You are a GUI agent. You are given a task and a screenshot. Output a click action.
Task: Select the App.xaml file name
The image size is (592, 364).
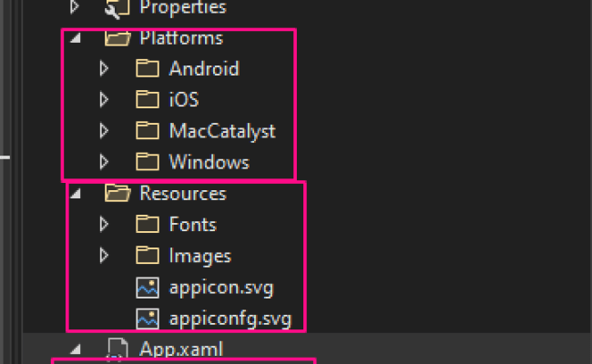[x=181, y=349]
